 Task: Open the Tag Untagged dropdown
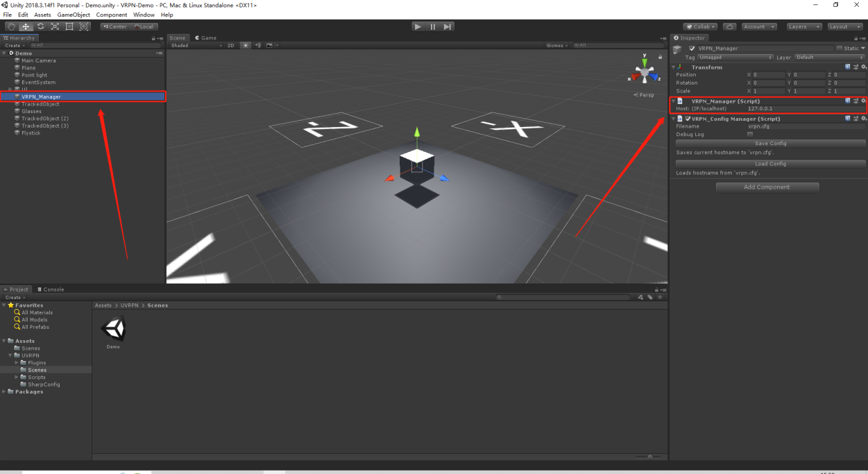coord(735,58)
